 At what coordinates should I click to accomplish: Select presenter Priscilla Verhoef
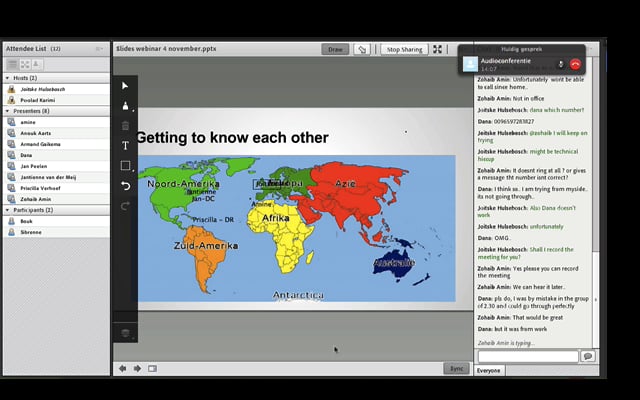coord(56,188)
